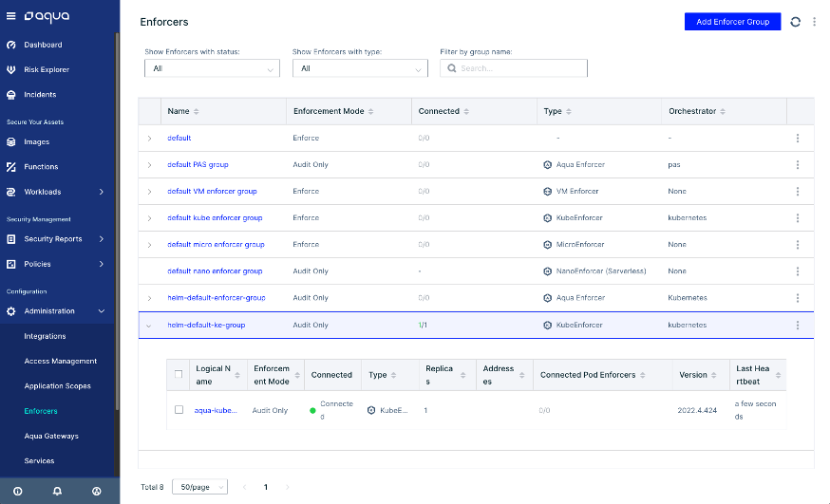Expand the default micro enforcer group row
This screenshot has width=830, height=504.
pyautogui.click(x=149, y=245)
